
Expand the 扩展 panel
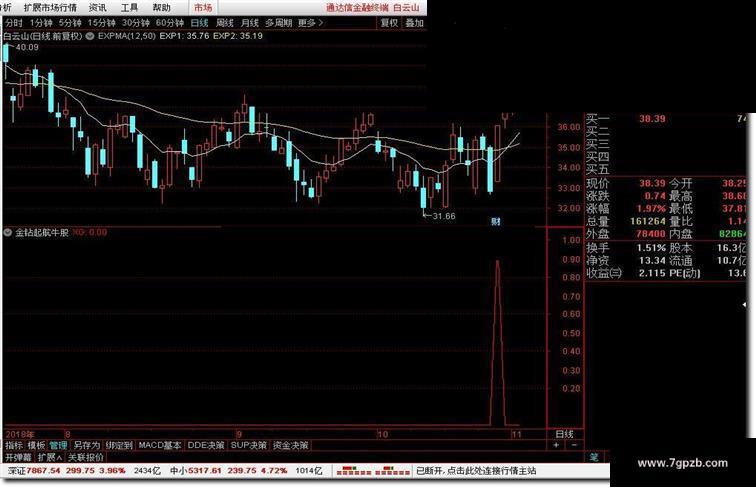[x=50, y=457]
